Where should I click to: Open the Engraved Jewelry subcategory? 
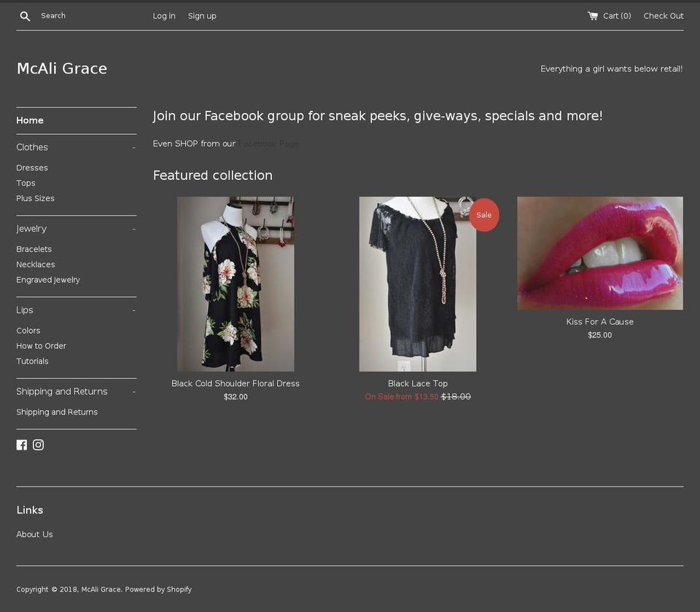48,280
